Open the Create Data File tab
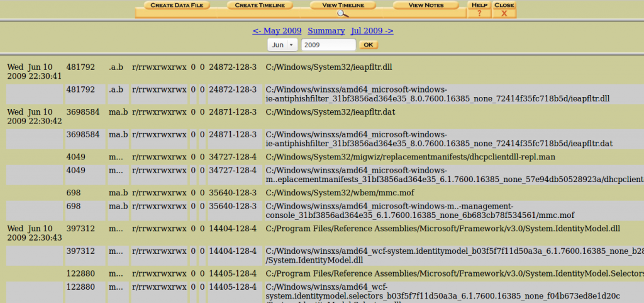 click(176, 5)
